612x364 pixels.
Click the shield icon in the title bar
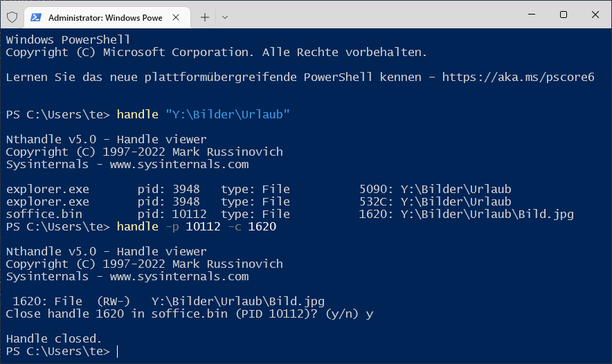[x=12, y=17]
